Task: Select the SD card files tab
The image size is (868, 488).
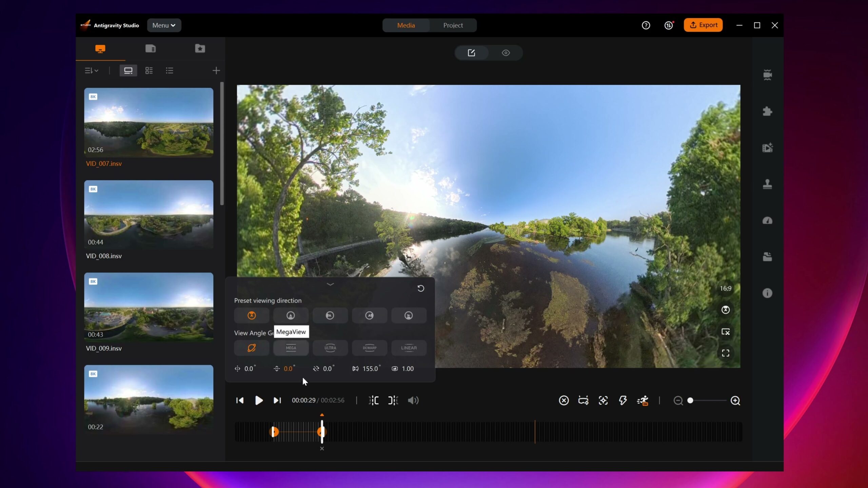Action: point(150,49)
